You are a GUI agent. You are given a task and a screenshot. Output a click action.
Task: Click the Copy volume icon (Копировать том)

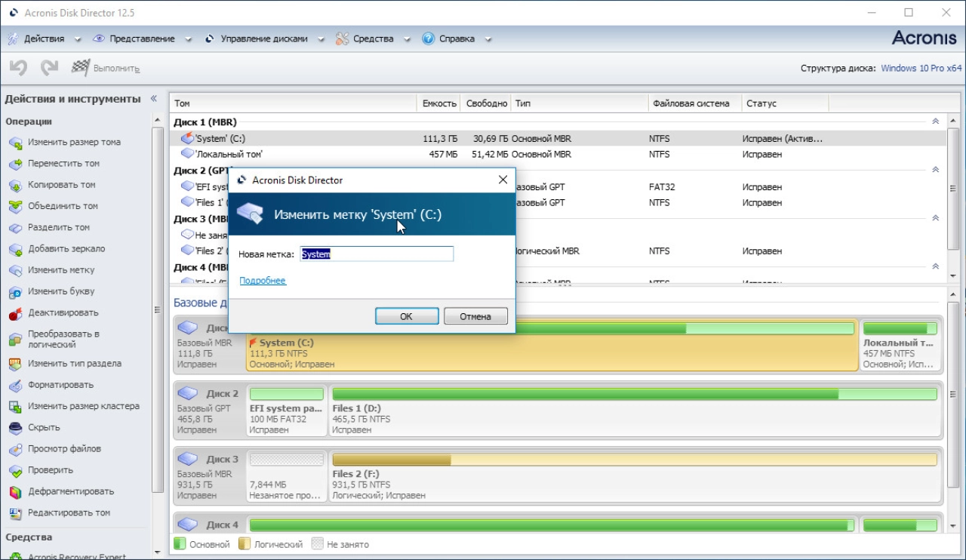(x=15, y=185)
